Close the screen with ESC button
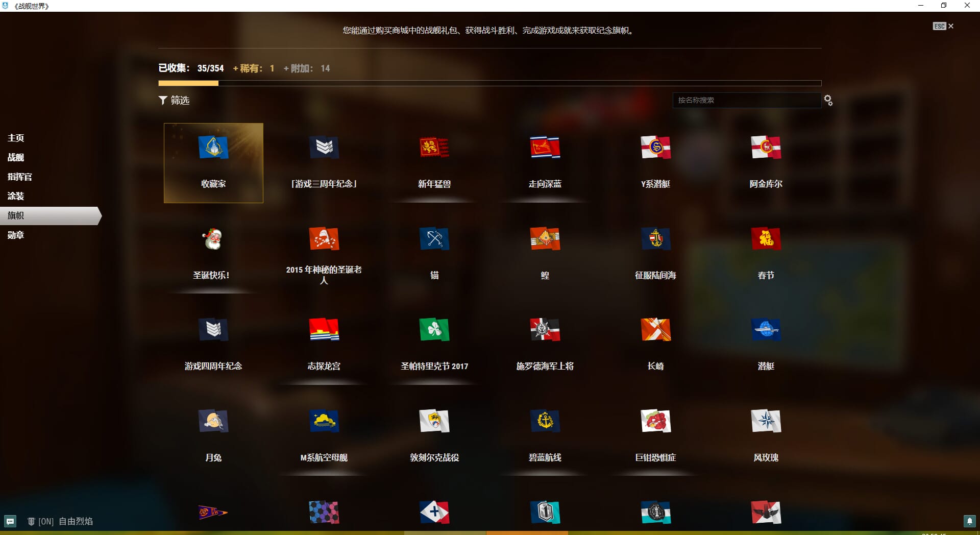The width and height of the screenshot is (980, 535). coord(943,26)
